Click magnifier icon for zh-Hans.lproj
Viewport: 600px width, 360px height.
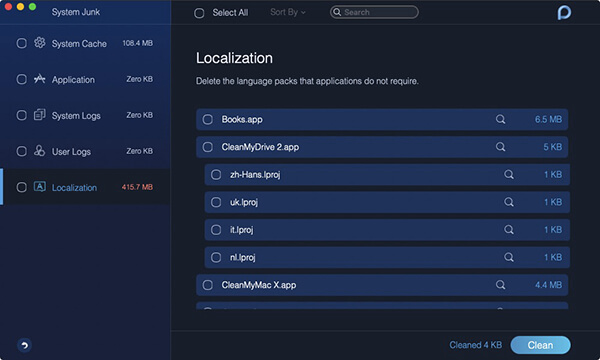[509, 174]
